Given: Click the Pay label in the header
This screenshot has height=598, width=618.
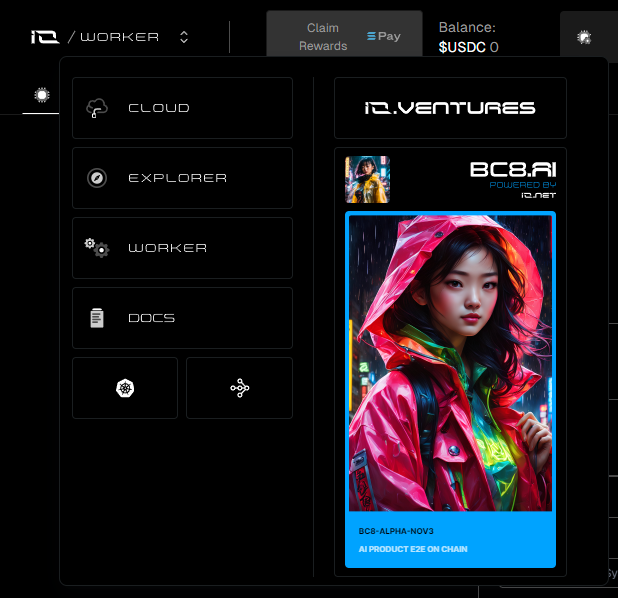Looking at the screenshot, I should tap(384, 36).
